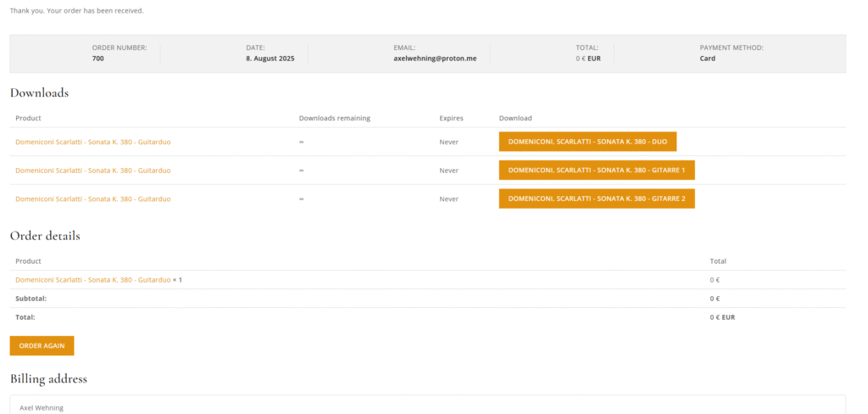
Task: Click the order received thank you message
Action: click(x=77, y=11)
